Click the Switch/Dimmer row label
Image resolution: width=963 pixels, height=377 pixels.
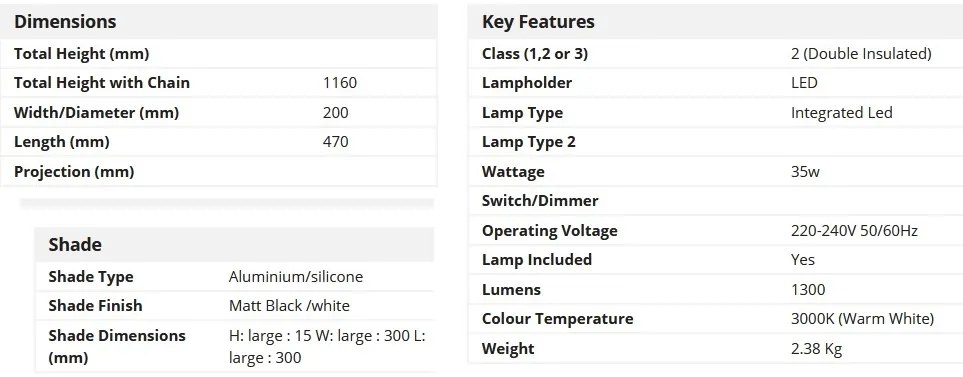click(540, 201)
